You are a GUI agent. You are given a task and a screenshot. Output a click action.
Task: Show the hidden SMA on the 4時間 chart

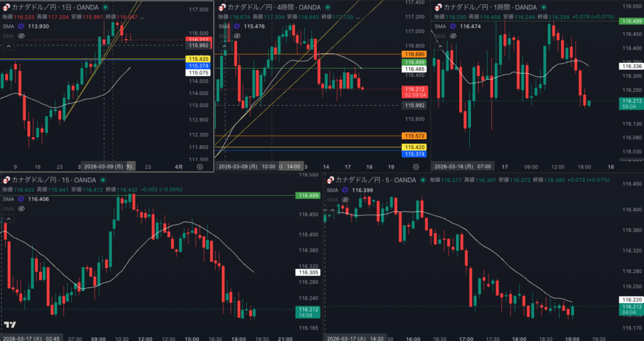(236, 36)
